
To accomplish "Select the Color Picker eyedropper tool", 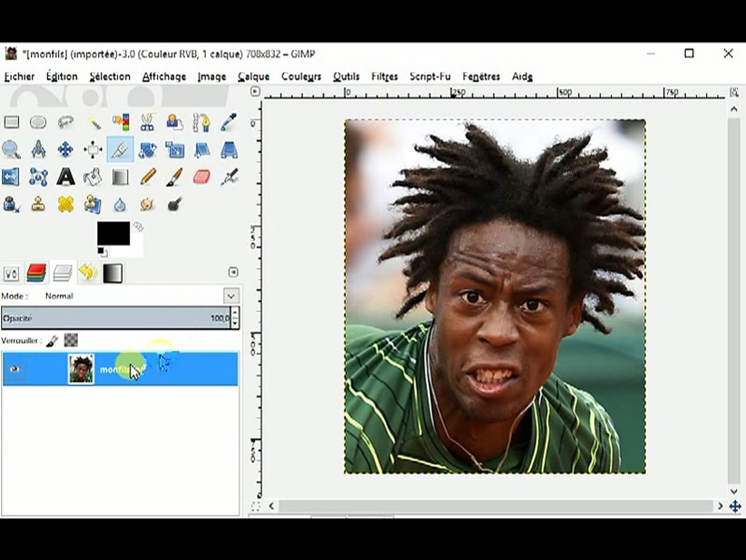I will tap(229, 122).
